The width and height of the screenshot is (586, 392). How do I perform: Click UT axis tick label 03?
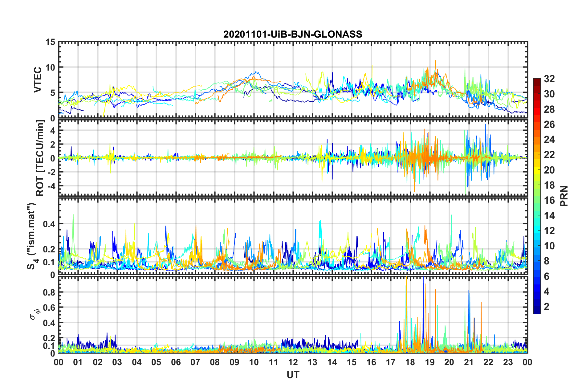coord(117,362)
